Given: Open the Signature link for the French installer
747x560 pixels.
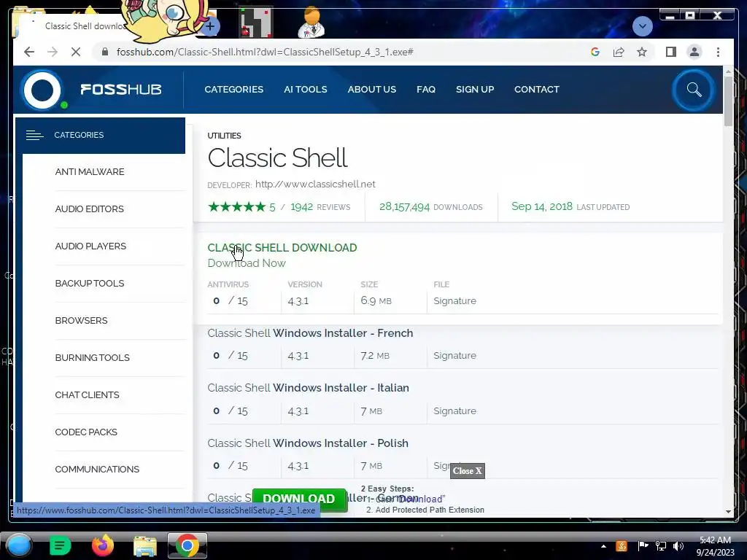Looking at the screenshot, I should tap(454, 356).
